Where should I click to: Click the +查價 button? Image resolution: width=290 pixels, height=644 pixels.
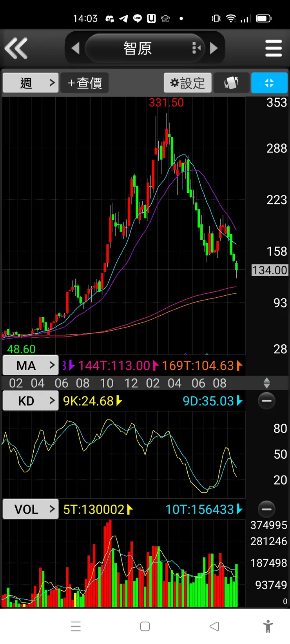(x=85, y=83)
